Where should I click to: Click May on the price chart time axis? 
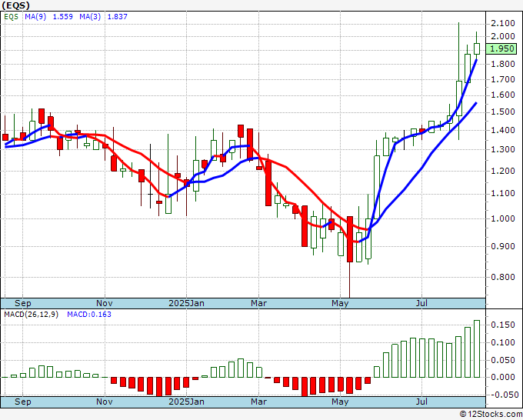(x=340, y=303)
